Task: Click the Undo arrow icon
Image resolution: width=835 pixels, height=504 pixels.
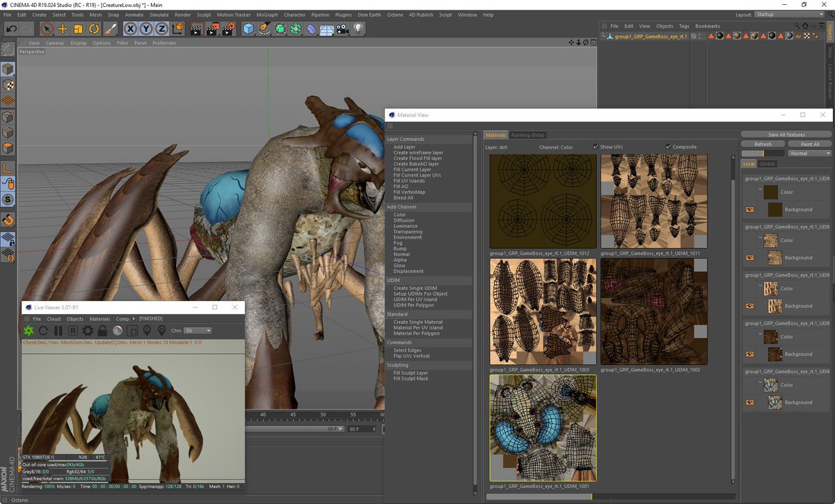Action: pyautogui.click(x=11, y=29)
